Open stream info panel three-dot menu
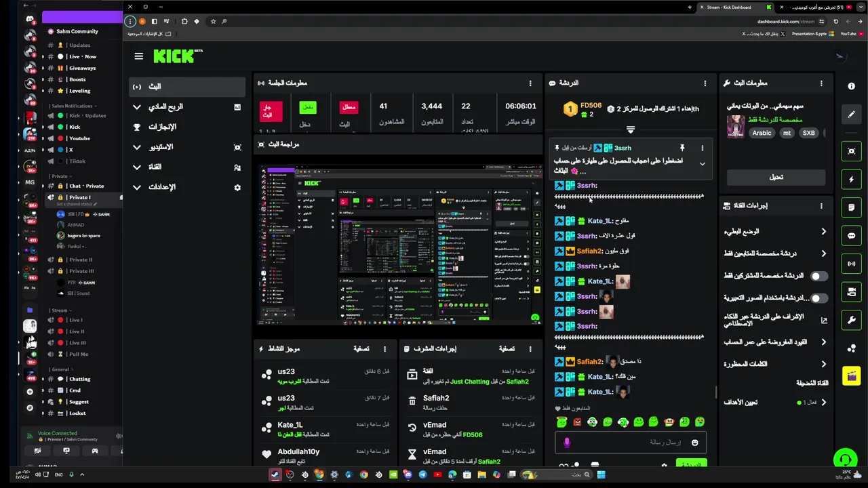The image size is (868, 488). click(821, 83)
